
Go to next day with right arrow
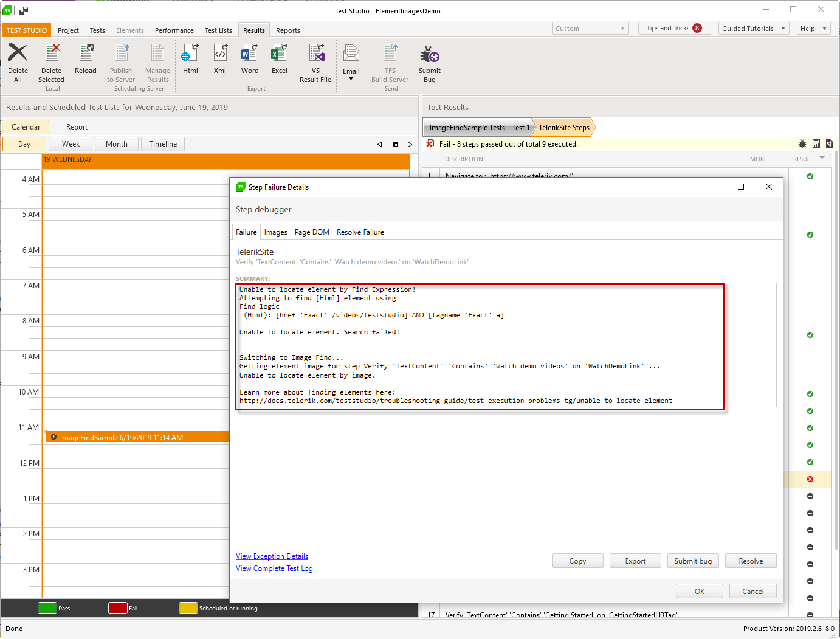(x=410, y=144)
